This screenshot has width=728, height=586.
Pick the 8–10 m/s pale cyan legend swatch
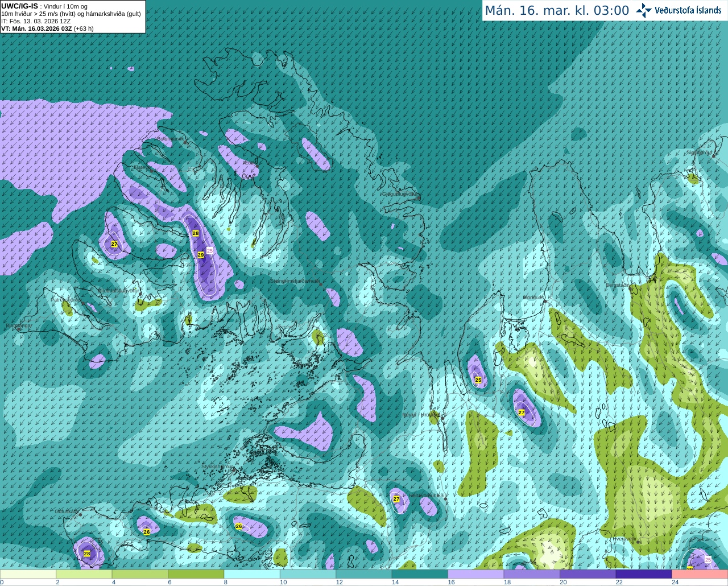pyautogui.click(x=252, y=574)
